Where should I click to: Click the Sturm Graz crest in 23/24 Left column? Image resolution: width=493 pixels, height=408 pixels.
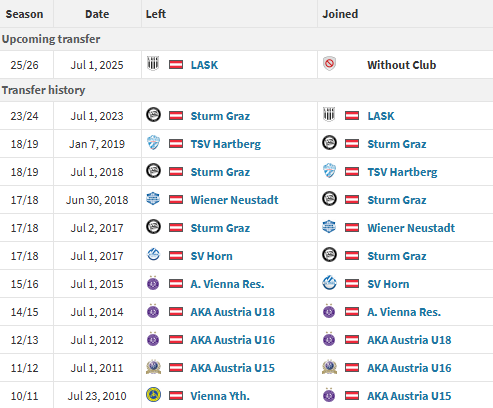(x=153, y=115)
